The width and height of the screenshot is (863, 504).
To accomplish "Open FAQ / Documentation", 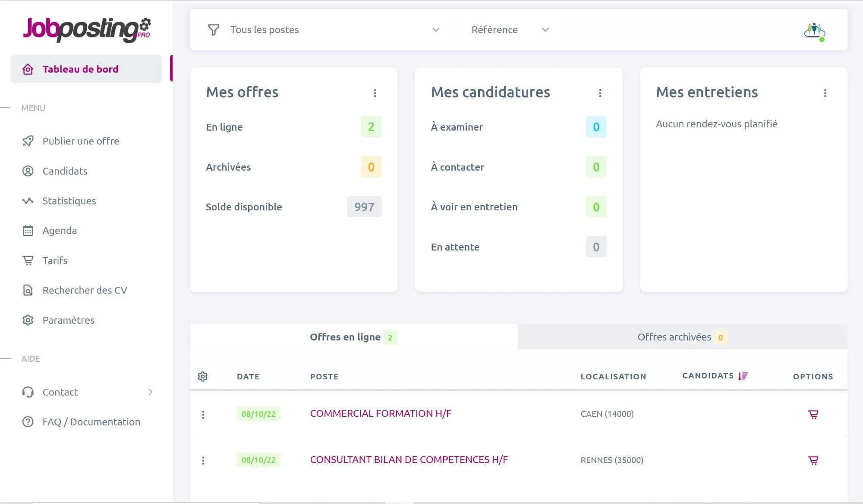I will pos(86,422).
